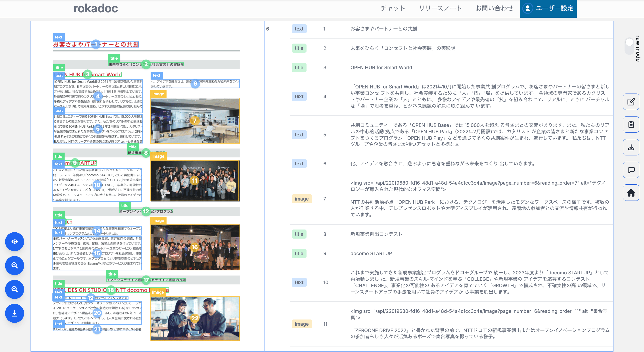Select marker 21 on the footnote text
The width and height of the screenshot is (644, 352).
point(97,329)
